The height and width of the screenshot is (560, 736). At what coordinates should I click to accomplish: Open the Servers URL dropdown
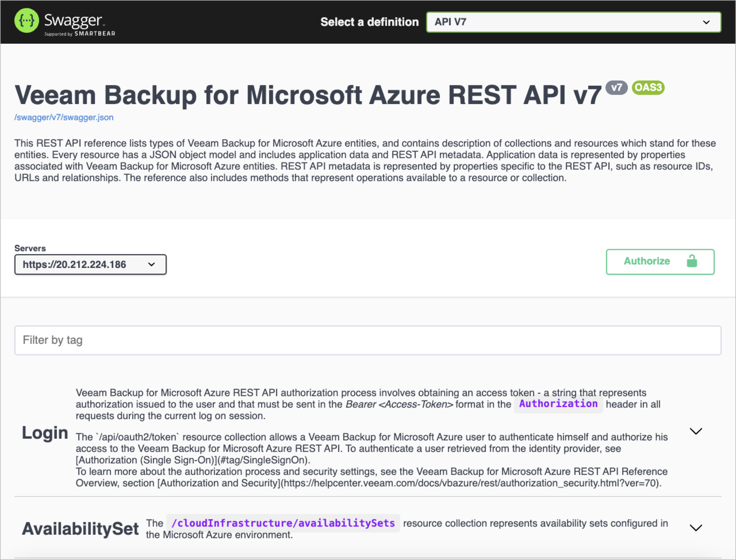(90, 264)
